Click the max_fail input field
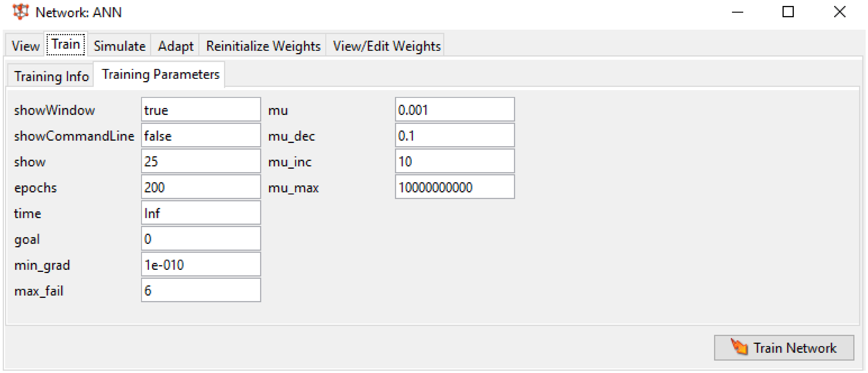The image size is (868, 373). pos(201,290)
